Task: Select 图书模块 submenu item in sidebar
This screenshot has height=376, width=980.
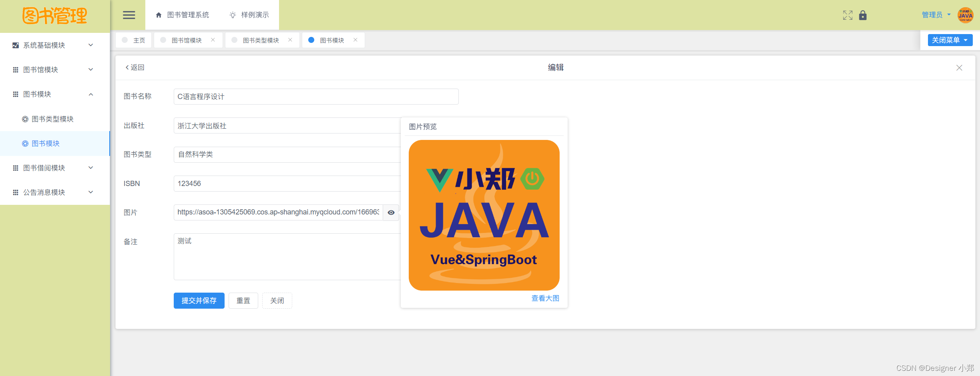Action: coord(55,144)
